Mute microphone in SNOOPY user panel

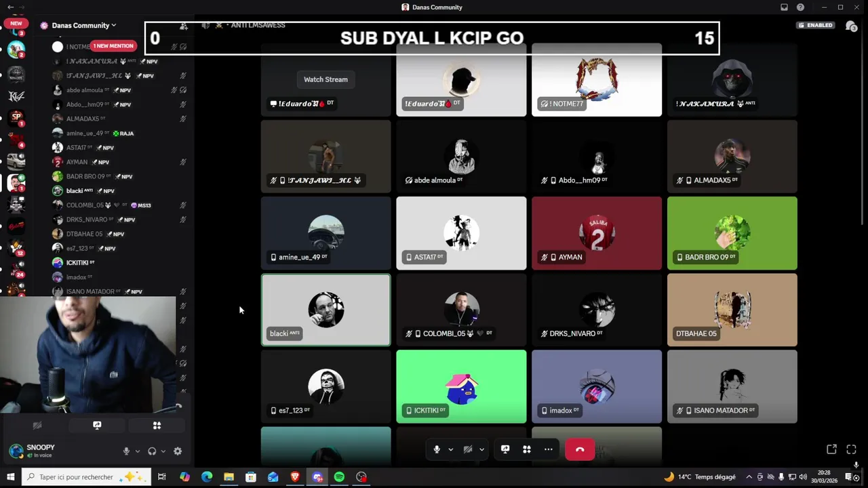(126, 451)
